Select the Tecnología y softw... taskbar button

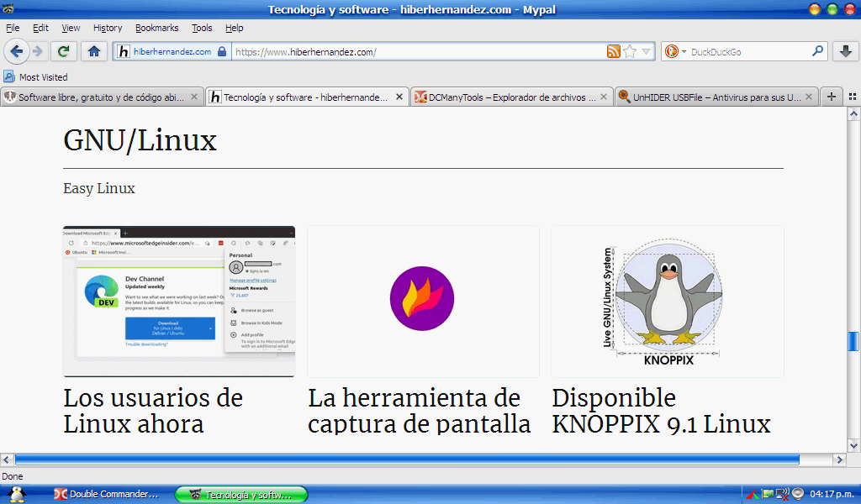[241, 494]
